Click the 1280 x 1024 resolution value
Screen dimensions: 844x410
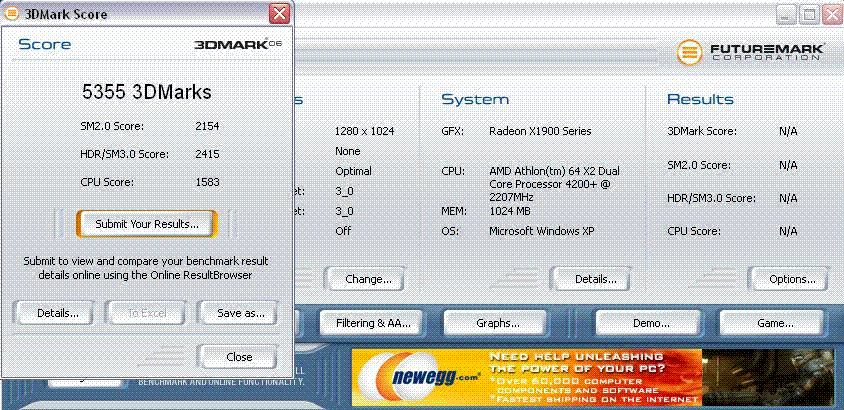click(x=364, y=131)
